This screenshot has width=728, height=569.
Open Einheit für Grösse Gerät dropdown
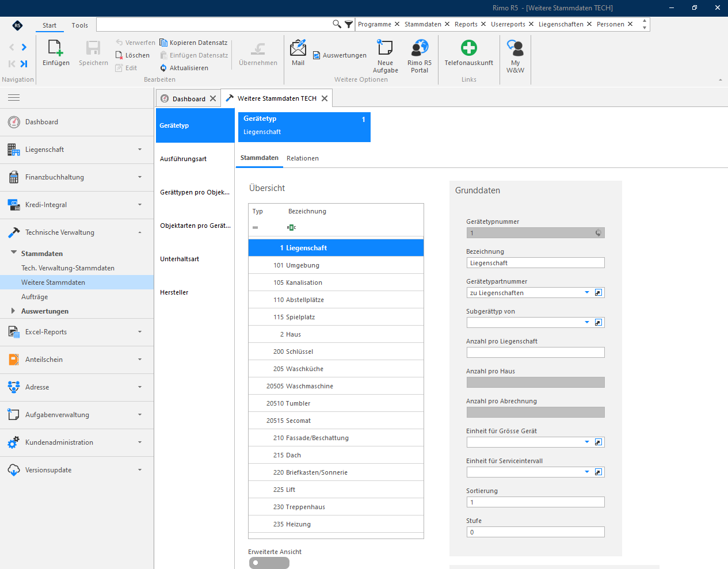pos(587,442)
